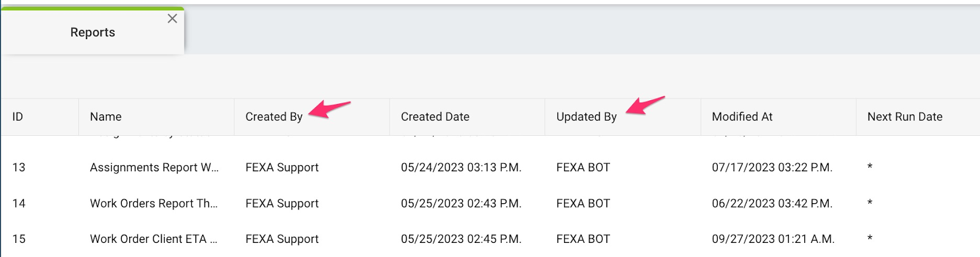Click the Modified At column header

pyautogui.click(x=742, y=117)
